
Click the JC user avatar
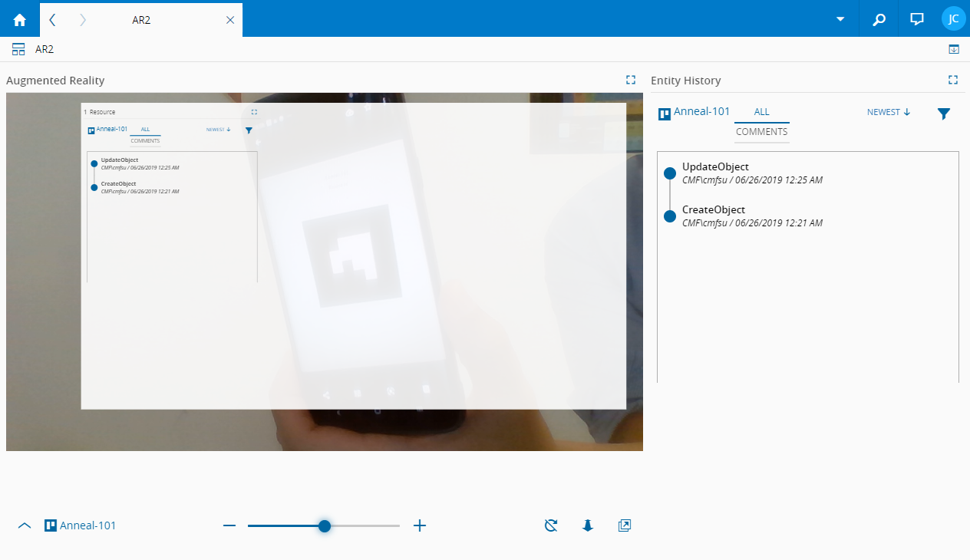953,18
